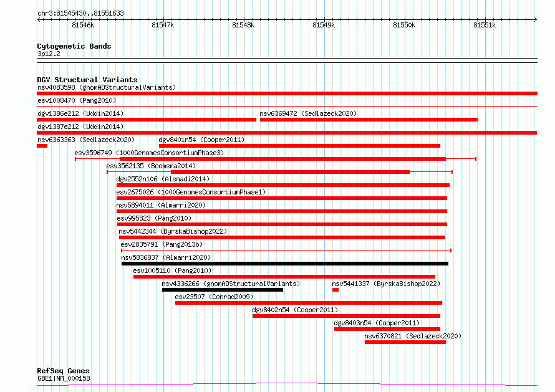Click the nsv6369472 (Sedlazeck2020) variant bar
Screen dimensions: 555x392
pyautogui.click(x=369, y=120)
